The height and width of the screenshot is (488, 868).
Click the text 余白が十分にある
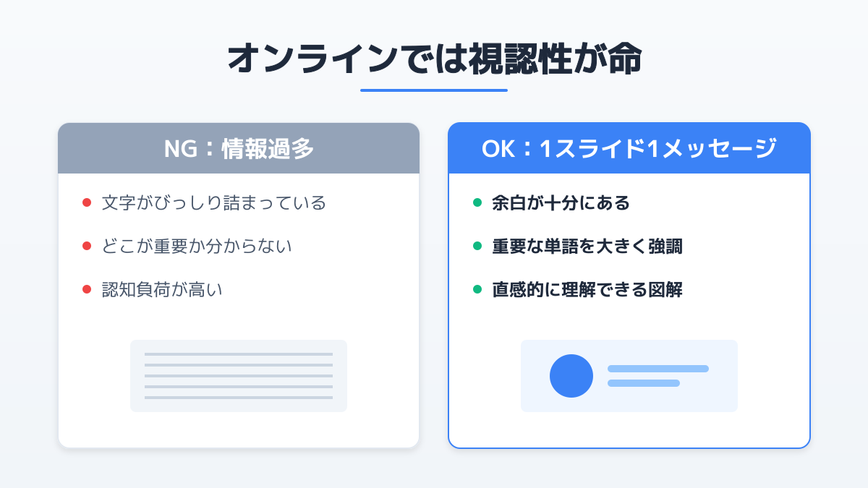point(561,202)
